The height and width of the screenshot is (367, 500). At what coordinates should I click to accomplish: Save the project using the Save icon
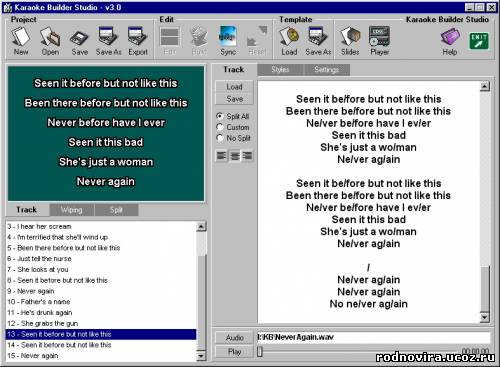[79, 41]
